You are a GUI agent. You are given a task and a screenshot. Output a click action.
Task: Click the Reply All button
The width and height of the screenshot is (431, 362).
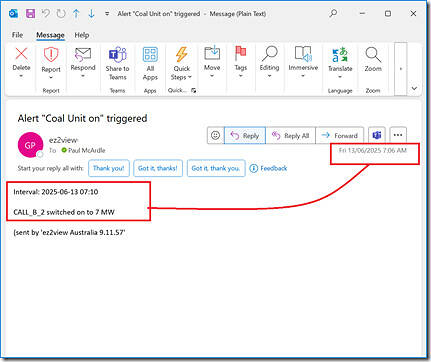[290, 135]
